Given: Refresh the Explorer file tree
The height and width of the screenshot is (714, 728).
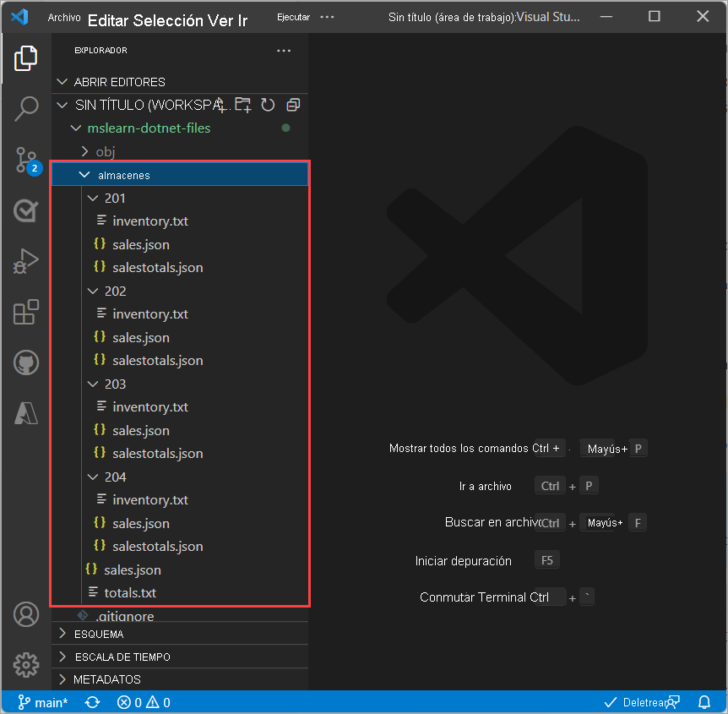Looking at the screenshot, I should tap(268, 105).
